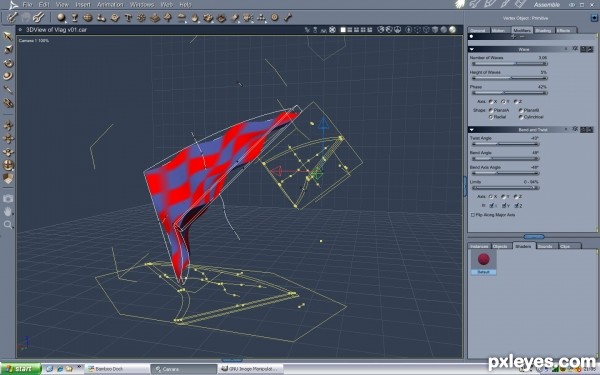Click the Windows Start button
The width and height of the screenshot is (600, 375).
20,369
